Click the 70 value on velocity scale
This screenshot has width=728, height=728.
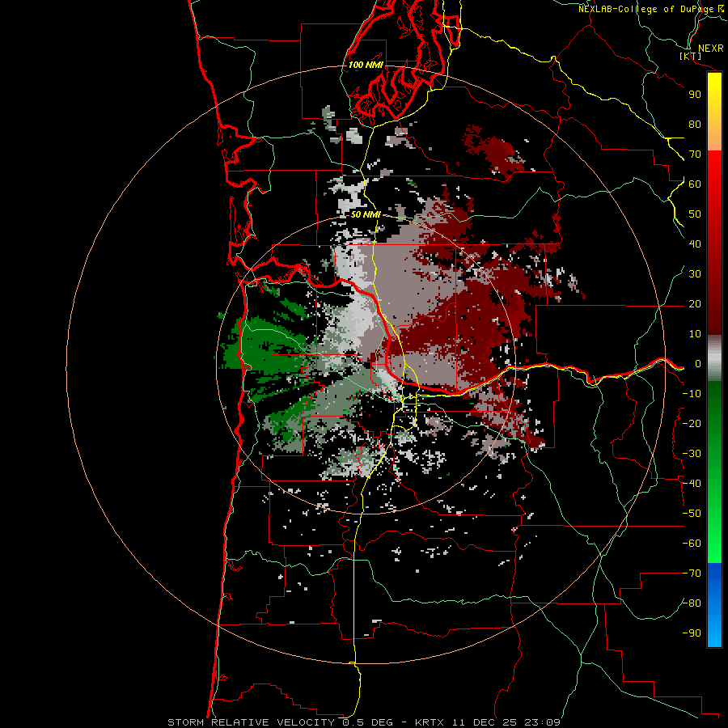tap(695, 154)
